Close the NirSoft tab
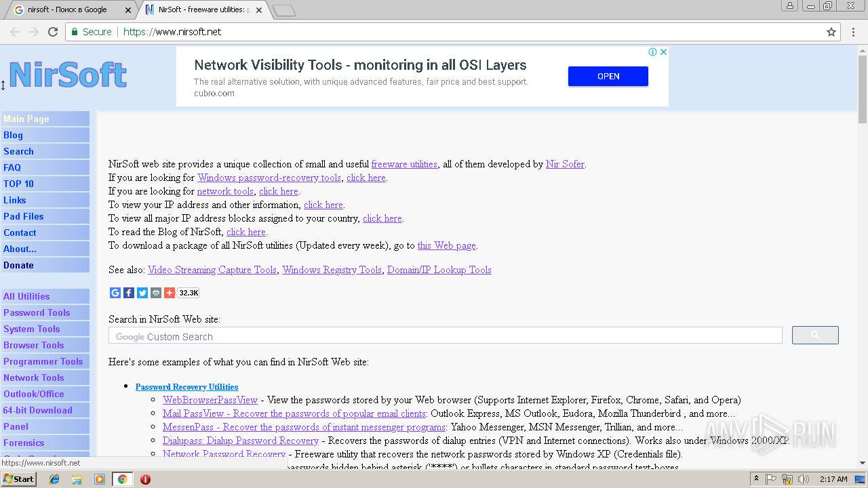Screen dimensions: 868x488 [259, 10]
